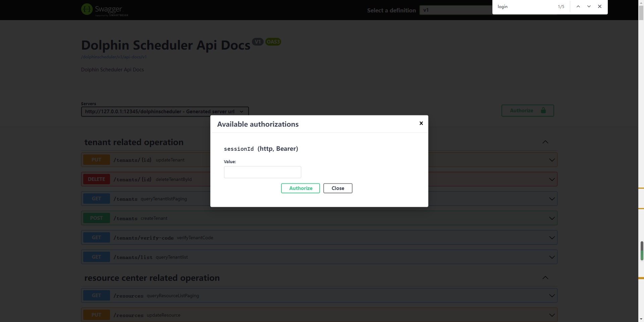Go to next find result arrow
This screenshot has width=644, height=322.
click(x=589, y=6)
